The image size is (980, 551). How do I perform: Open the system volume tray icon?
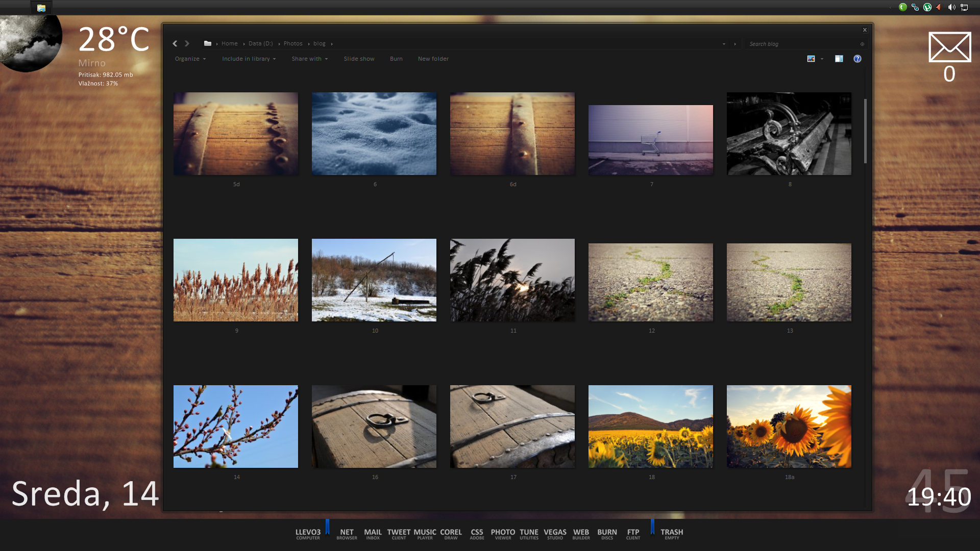click(x=951, y=7)
